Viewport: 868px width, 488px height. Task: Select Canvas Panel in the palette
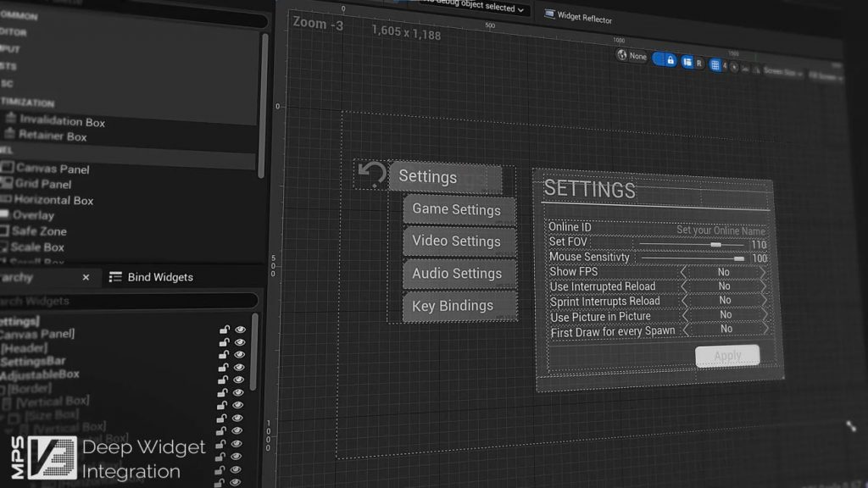point(46,169)
